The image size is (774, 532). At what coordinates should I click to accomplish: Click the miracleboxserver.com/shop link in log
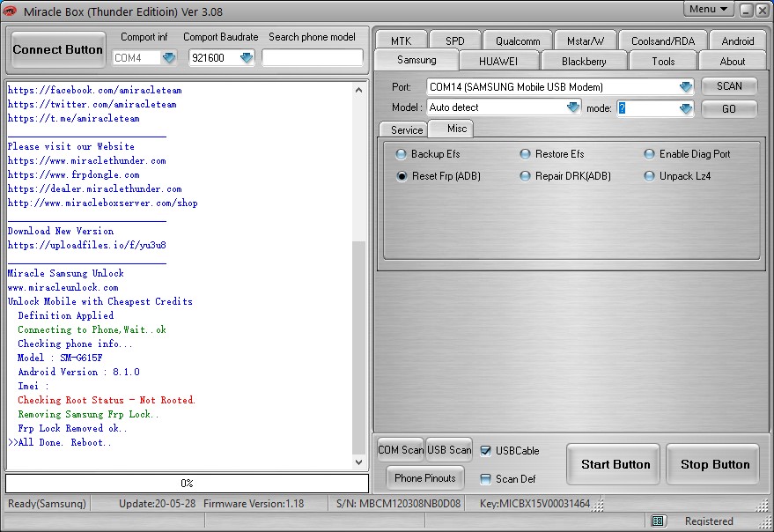tap(103, 203)
